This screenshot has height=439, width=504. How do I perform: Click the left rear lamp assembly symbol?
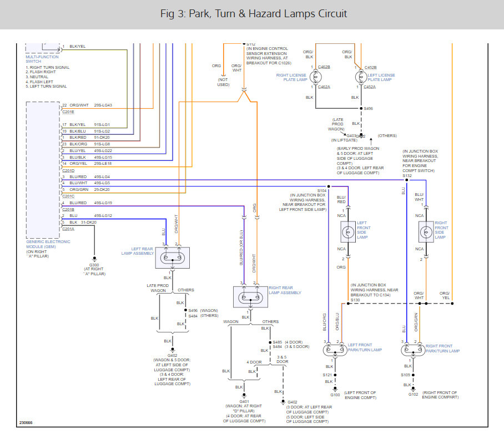[173, 258]
